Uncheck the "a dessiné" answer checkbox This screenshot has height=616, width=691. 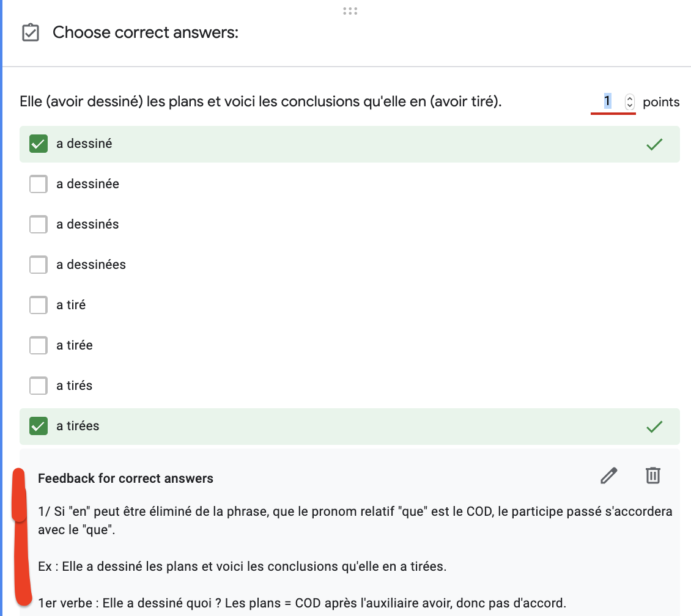[39, 144]
